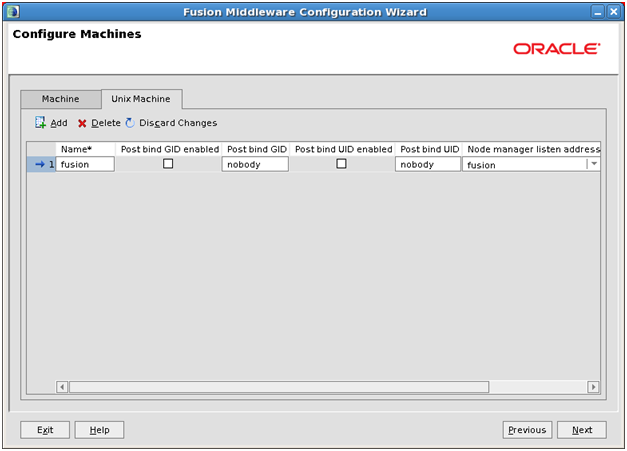
Task: Click the Post bind GID enabled header
Action: coord(170,149)
